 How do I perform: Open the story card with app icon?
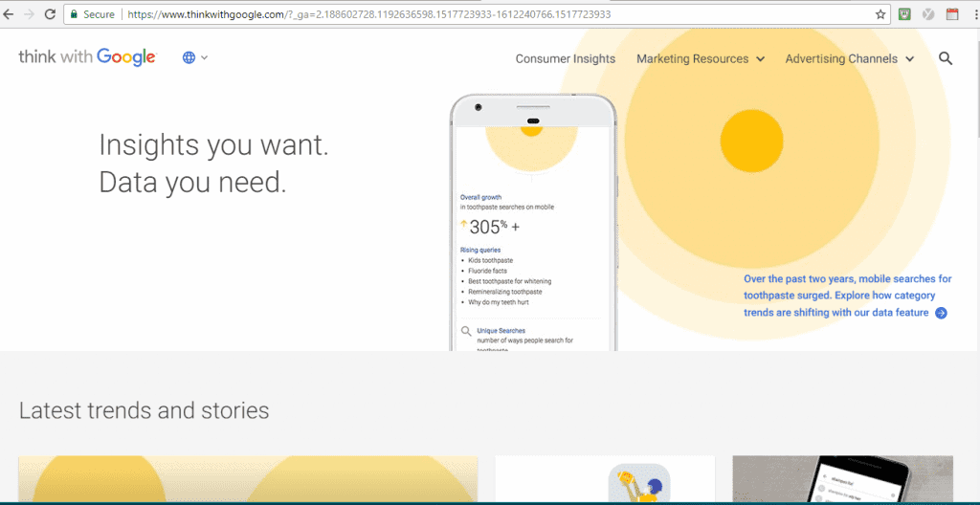605,479
